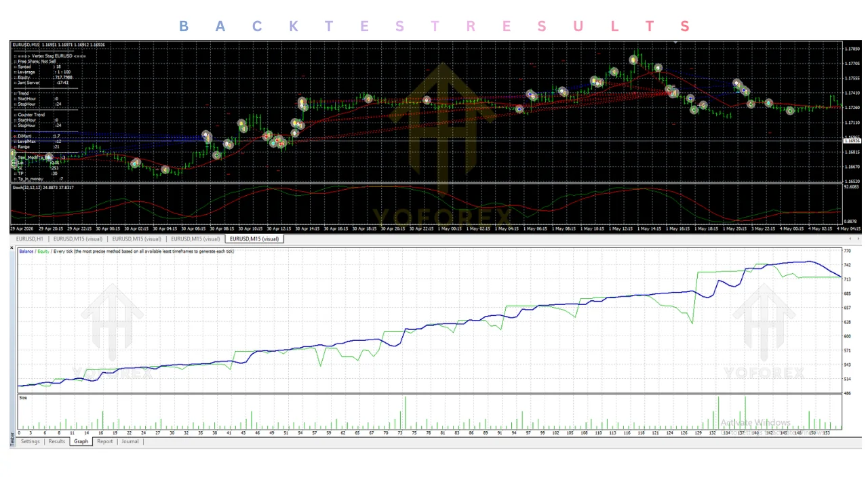Open the Tester Report tab

point(104,441)
